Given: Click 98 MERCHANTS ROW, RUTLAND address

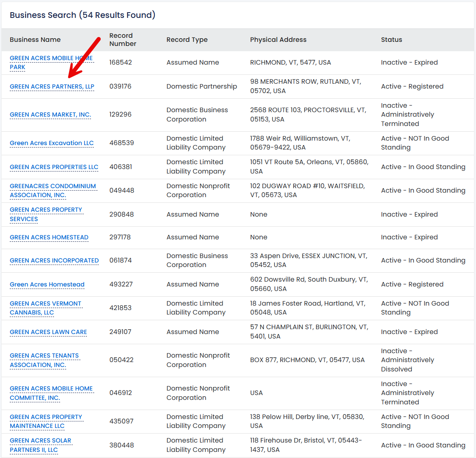Looking at the screenshot, I should pos(306,86).
